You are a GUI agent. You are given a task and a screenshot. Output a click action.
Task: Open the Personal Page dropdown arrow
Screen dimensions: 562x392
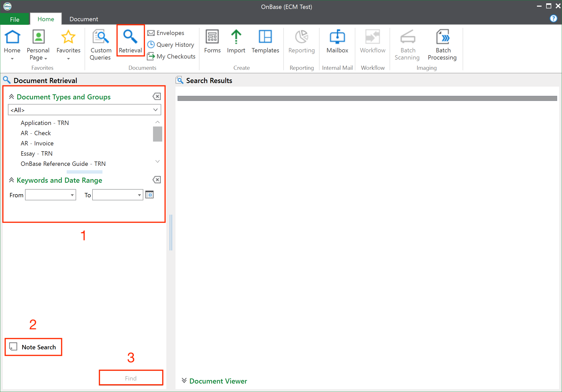click(x=46, y=59)
